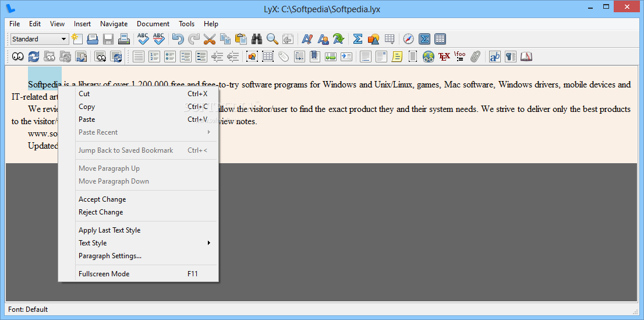Insert footnote icon
This screenshot has width=644, height=320.
[x=366, y=57]
